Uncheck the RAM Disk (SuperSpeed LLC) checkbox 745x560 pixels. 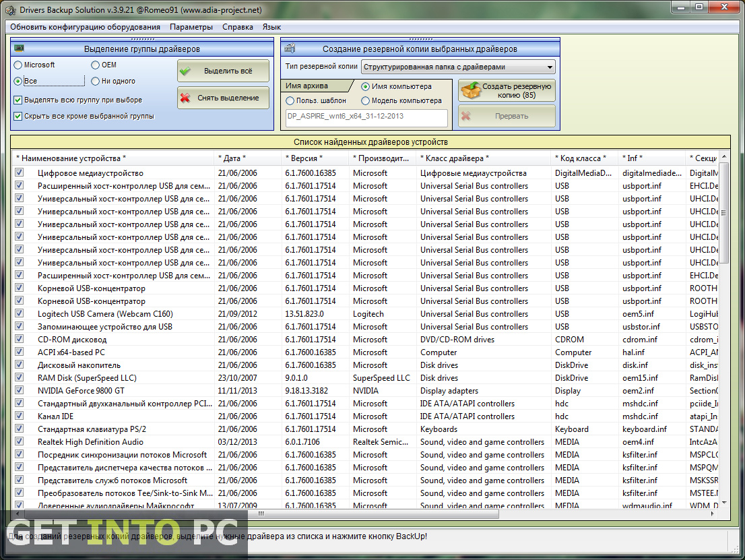pyautogui.click(x=19, y=377)
